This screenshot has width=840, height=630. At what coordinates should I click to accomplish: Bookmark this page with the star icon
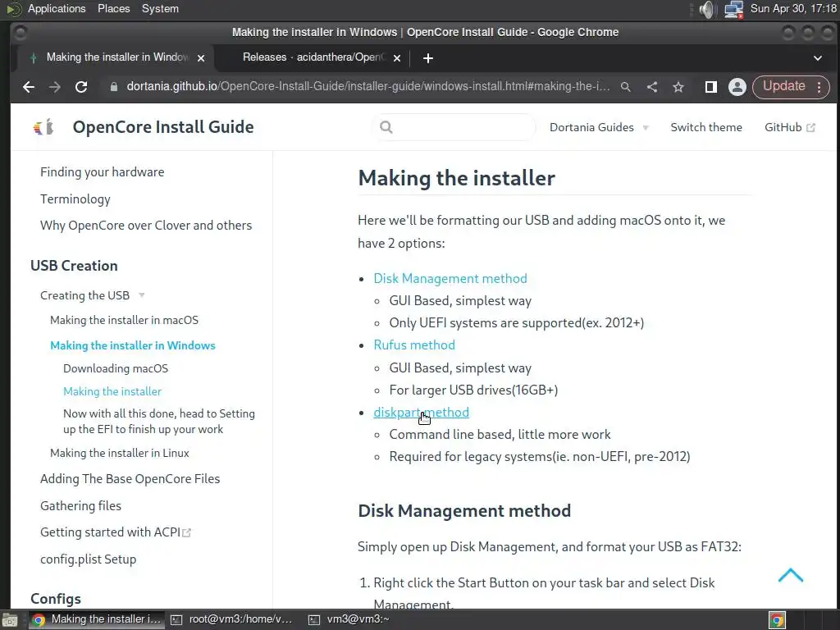[x=678, y=87]
